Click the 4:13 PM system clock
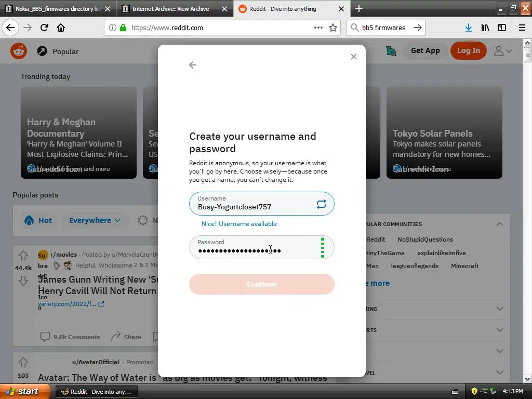 point(513,392)
